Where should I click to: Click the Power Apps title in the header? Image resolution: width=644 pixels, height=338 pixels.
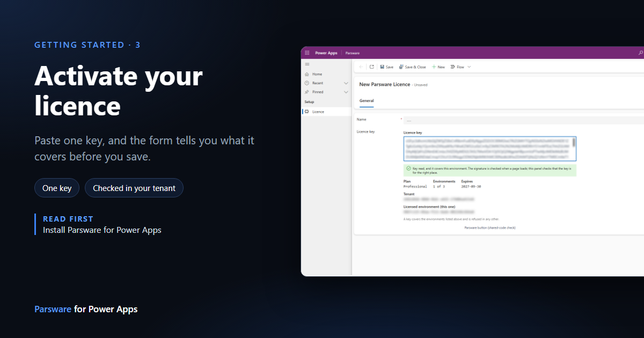point(326,53)
